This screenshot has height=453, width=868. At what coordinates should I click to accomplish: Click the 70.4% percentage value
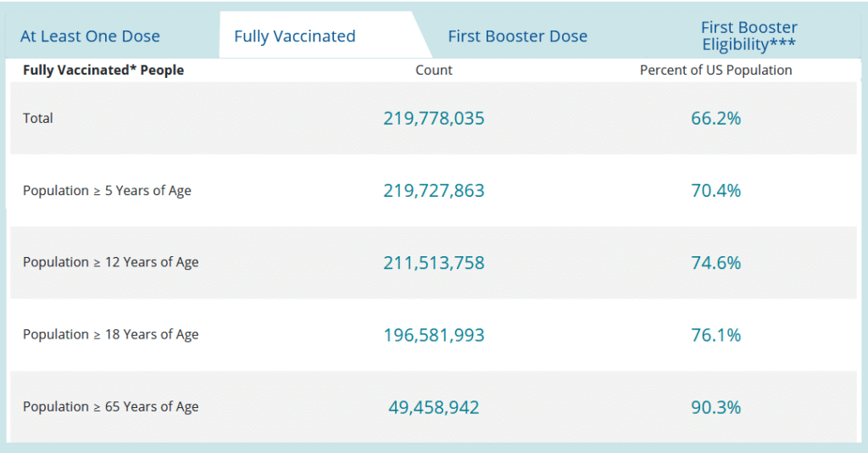click(x=715, y=191)
